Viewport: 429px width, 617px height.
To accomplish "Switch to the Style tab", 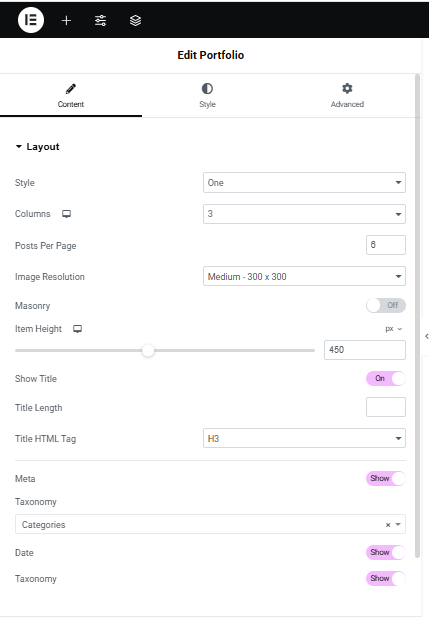I will tap(207, 96).
